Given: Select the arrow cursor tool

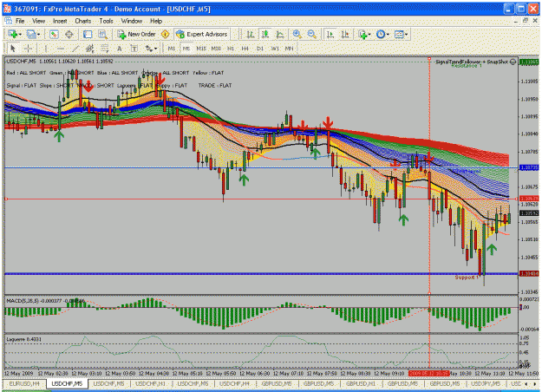Looking at the screenshot, I should [x=13, y=49].
